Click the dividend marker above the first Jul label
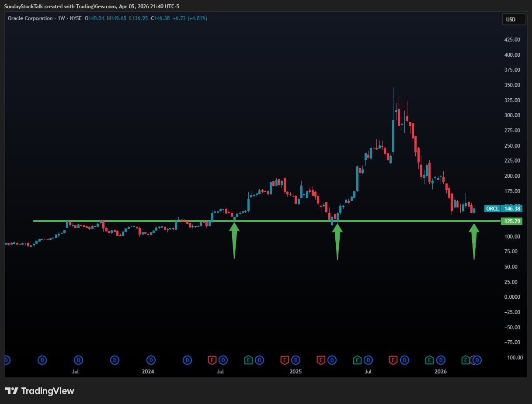Screen dimensions: 532x404 [79, 360]
